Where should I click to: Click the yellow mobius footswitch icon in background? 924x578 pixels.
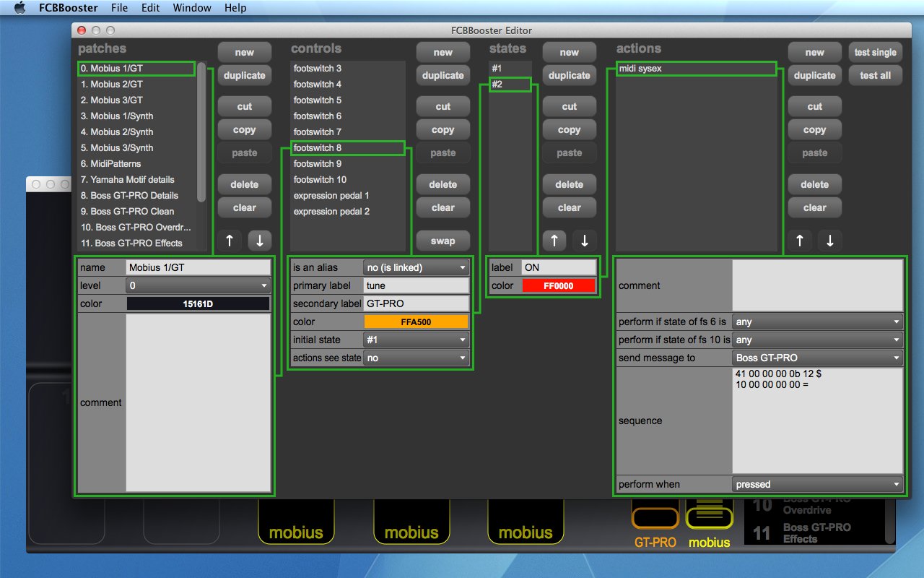(709, 518)
